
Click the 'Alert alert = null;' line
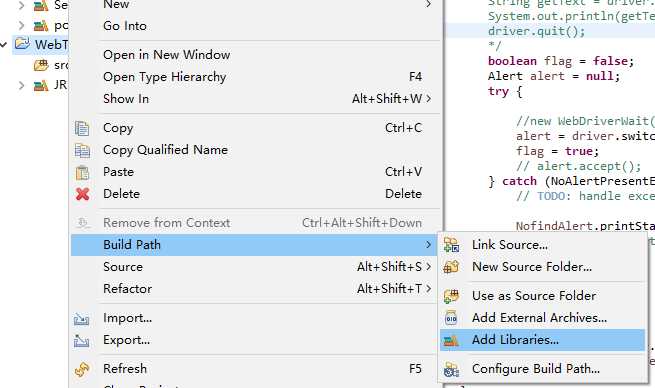point(554,76)
